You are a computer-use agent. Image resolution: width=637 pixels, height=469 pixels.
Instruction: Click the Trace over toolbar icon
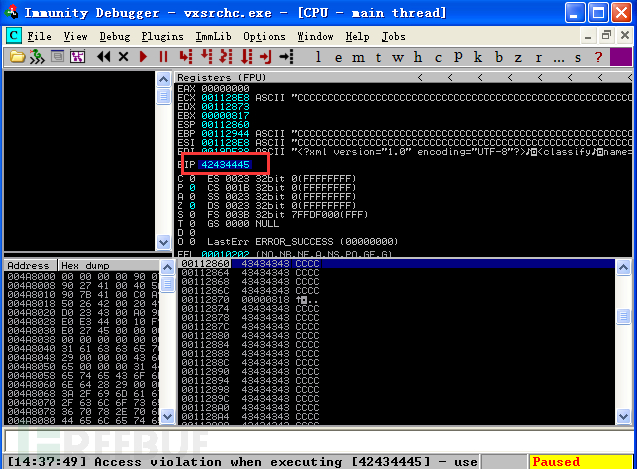[246, 56]
